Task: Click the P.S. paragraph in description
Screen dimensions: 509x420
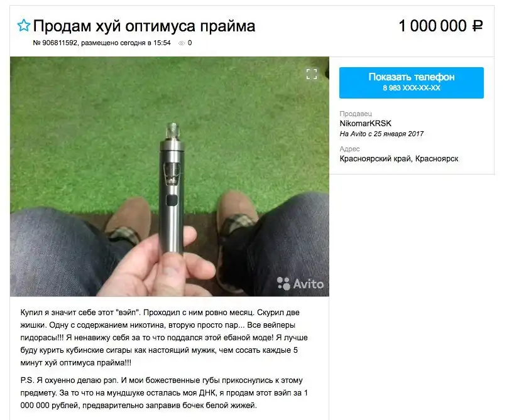Action: 164,393
